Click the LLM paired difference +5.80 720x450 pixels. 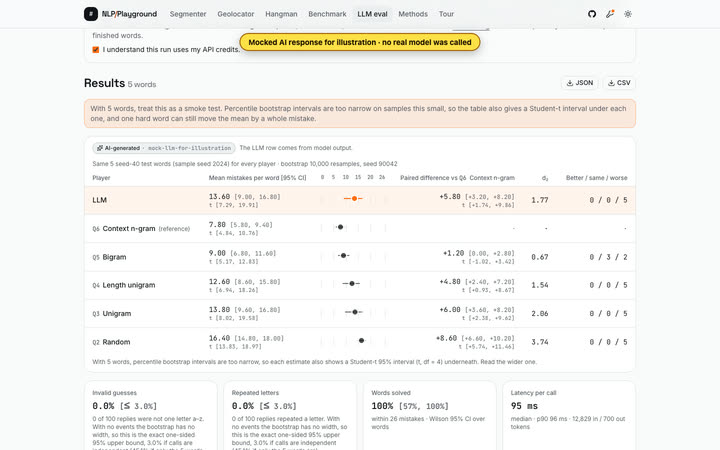(x=450, y=197)
